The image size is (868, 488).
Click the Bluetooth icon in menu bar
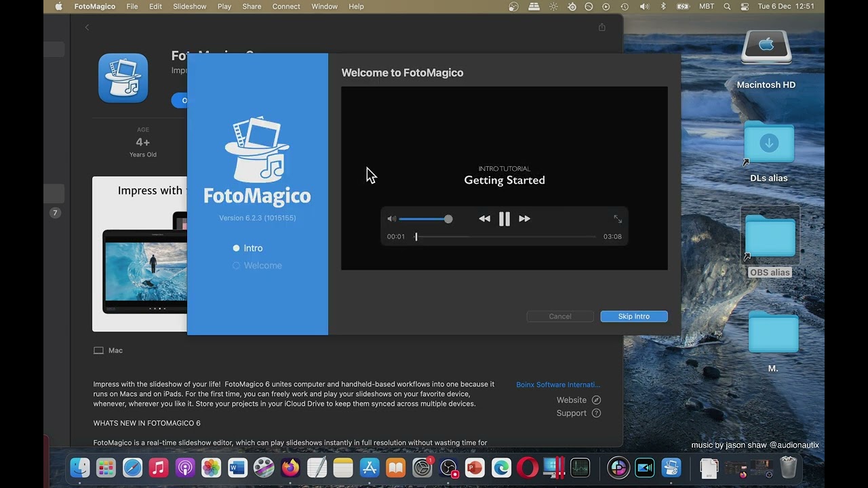click(663, 6)
